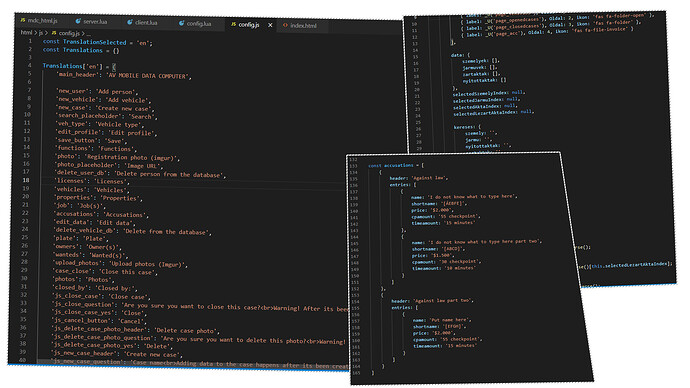Click the JS icon on active config.js tab
This screenshot has width=690, height=388.
tap(234, 24)
